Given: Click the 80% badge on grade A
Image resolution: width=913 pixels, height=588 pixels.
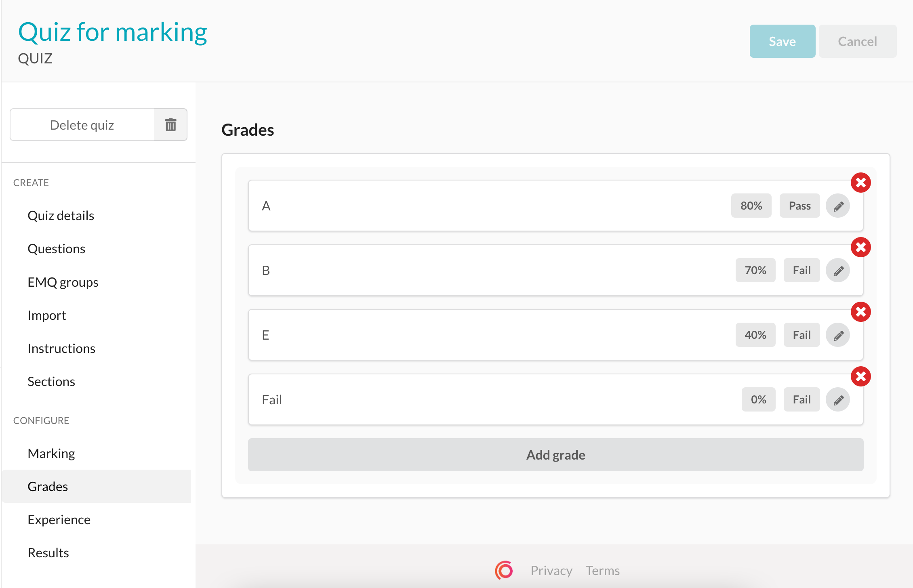Looking at the screenshot, I should point(751,206).
